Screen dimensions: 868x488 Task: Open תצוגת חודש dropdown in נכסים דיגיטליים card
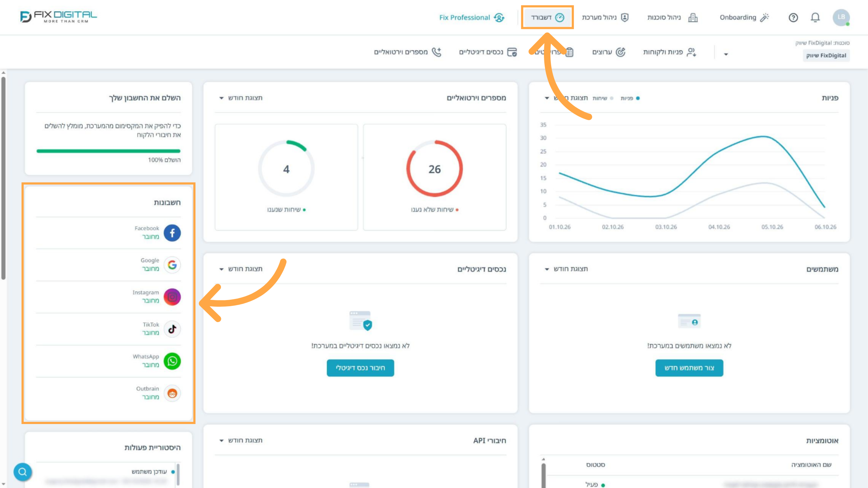click(x=241, y=269)
